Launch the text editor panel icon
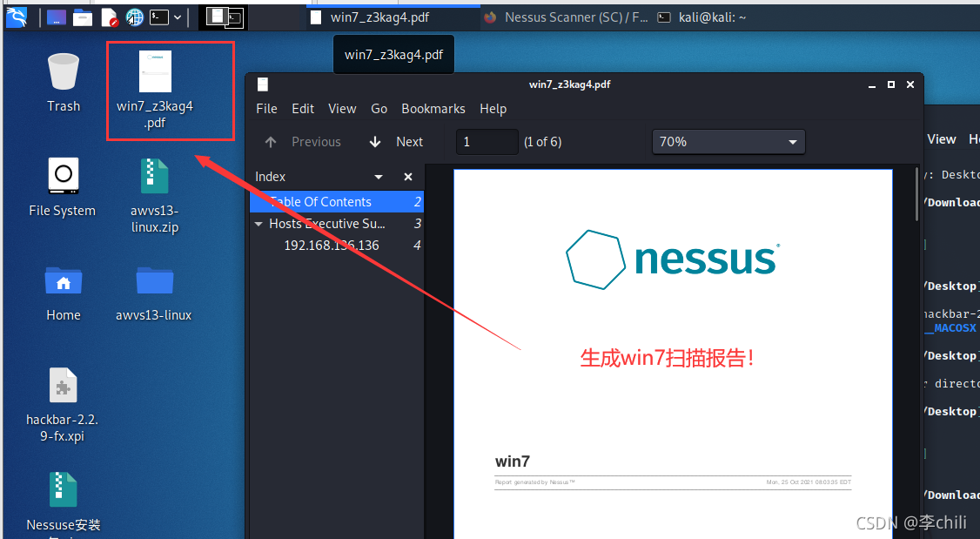The width and height of the screenshot is (980, 539). coord(110,17)
